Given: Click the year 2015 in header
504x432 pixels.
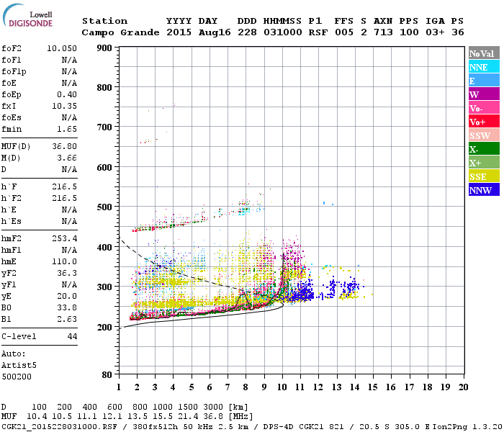Looking at the screenshot, I should (x=179, y=32).
